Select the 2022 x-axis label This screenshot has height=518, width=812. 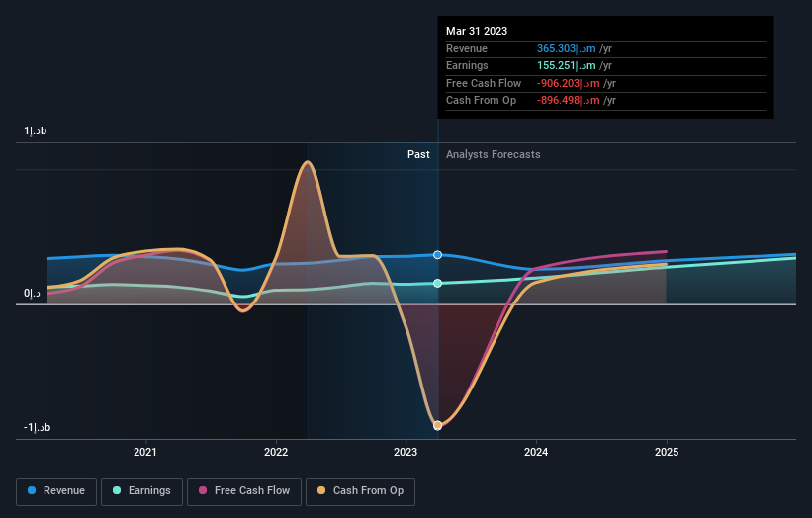pyautogui.click(x=276, y=452)
